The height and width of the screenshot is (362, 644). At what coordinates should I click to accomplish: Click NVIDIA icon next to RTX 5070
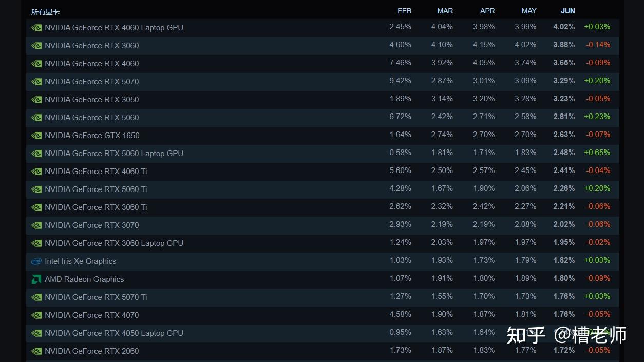tap(36, 82)
